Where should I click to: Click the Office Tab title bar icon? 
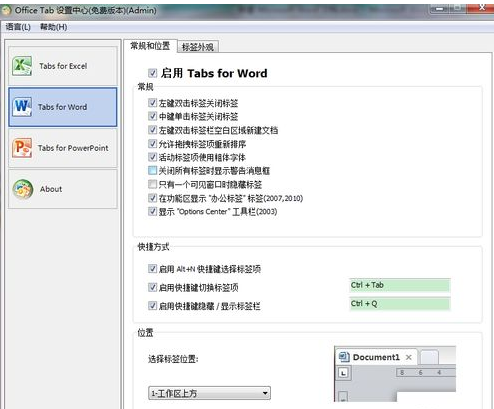[x=6, y=10]
